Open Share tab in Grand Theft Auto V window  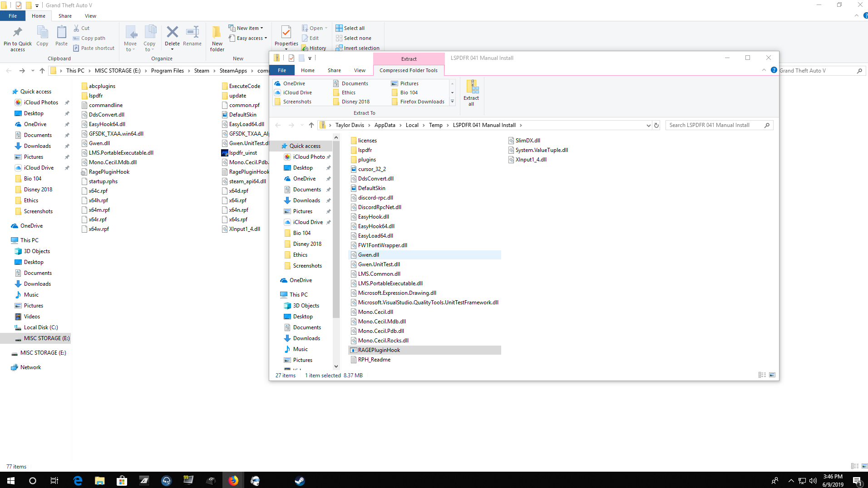tap(65, 16)
